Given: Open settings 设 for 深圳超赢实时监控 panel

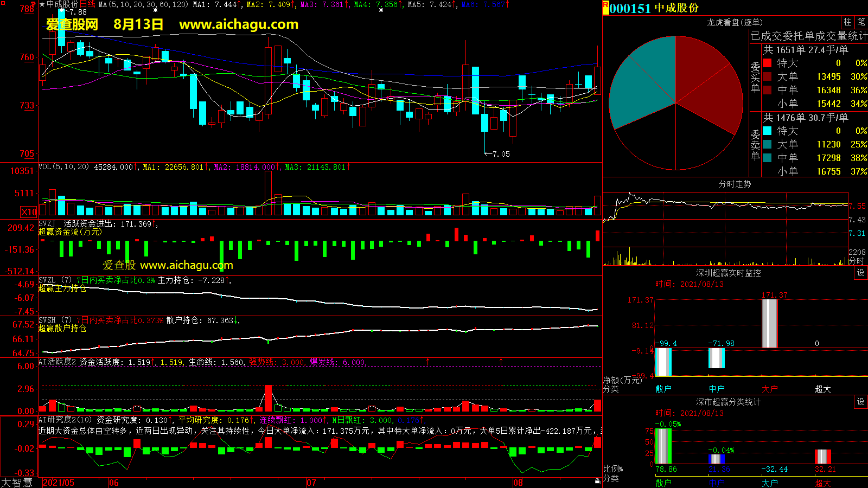Looking at the screenshot, I should pos(860,273).
